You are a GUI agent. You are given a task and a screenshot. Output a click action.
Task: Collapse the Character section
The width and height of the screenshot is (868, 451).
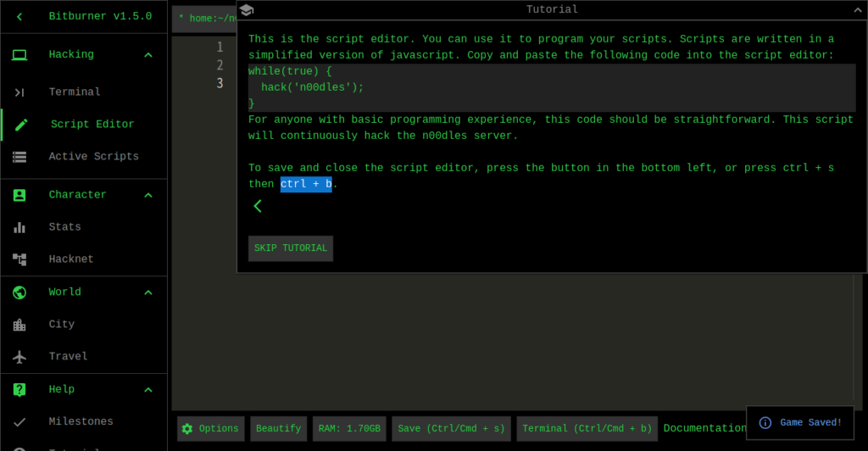[148, 195]
